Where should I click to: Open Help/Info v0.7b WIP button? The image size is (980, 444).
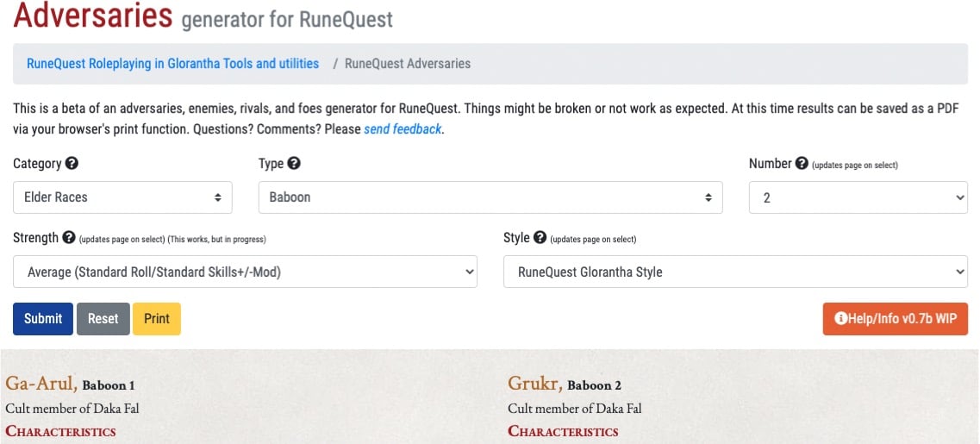pyautogui.click(x=895, y=319)
